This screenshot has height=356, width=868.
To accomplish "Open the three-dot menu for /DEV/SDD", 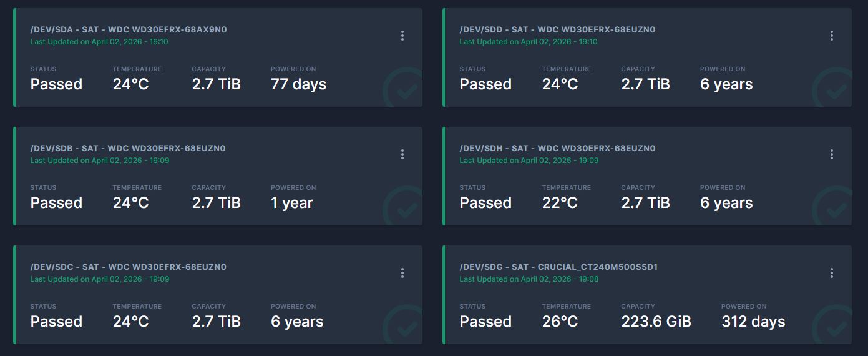I will (832, 36).
